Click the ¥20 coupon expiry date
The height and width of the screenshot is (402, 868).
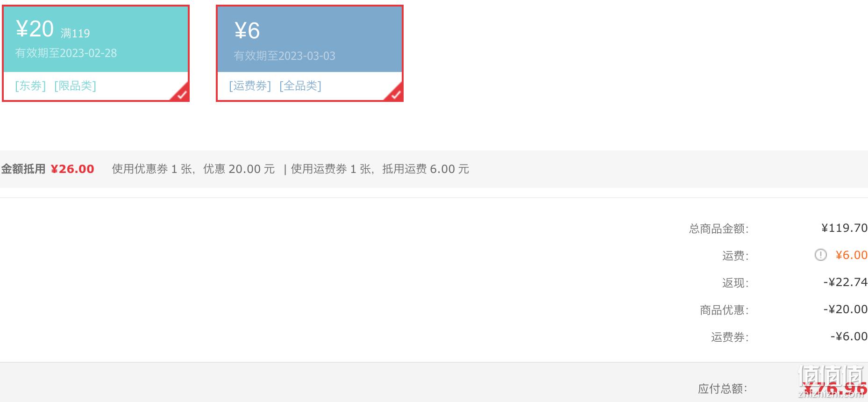(66, 53)
